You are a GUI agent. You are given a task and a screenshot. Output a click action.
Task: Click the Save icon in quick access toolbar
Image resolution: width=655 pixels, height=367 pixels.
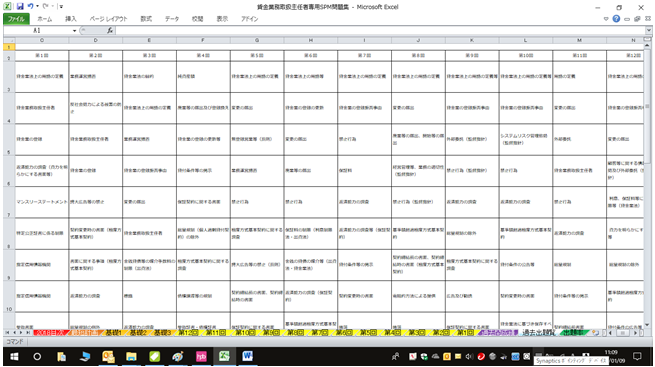pyautogui.click(x=20, y=6)
